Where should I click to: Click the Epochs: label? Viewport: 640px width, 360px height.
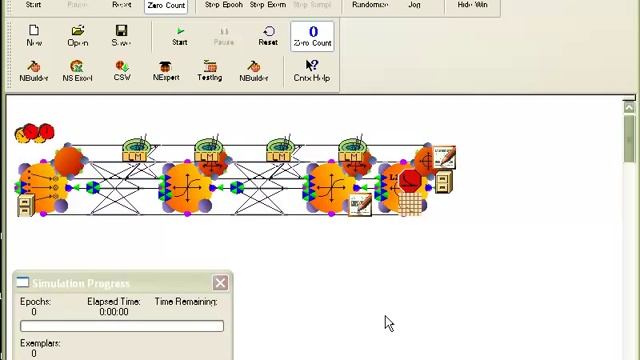tap(36, 302)
